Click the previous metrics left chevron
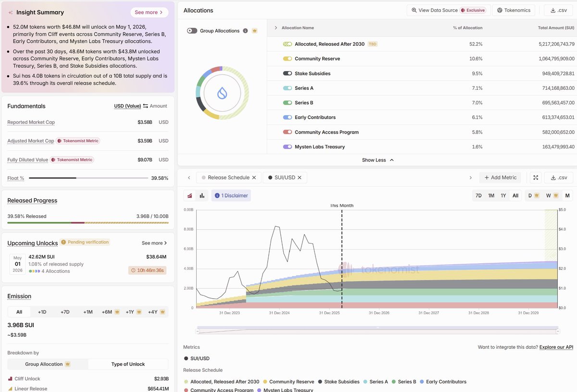The image size is (577, 392). pos(189,178)
